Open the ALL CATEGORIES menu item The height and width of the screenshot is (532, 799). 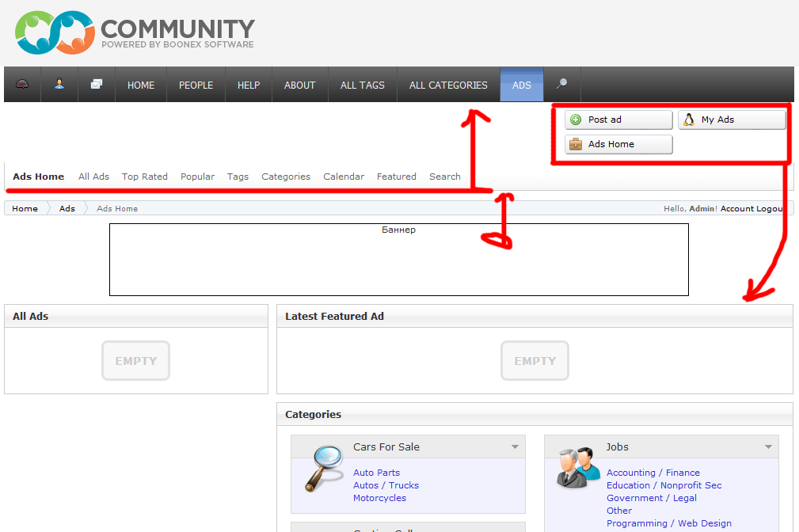coord(448,84)
